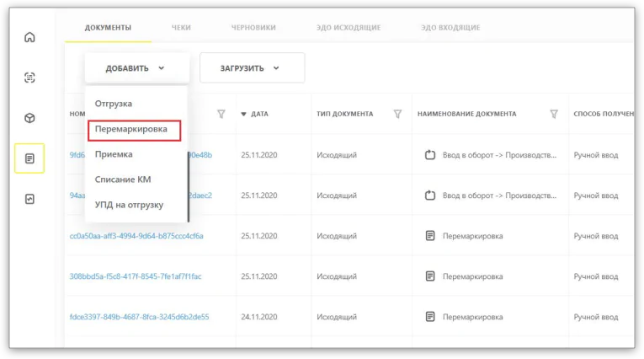Click the scan code sidebar icon
The height and width of the screenshot is (359, 644).
pos(30,78)
